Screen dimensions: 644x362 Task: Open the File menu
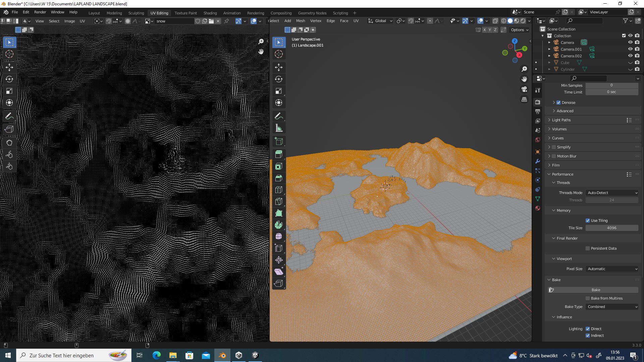(x=15, y=12)
